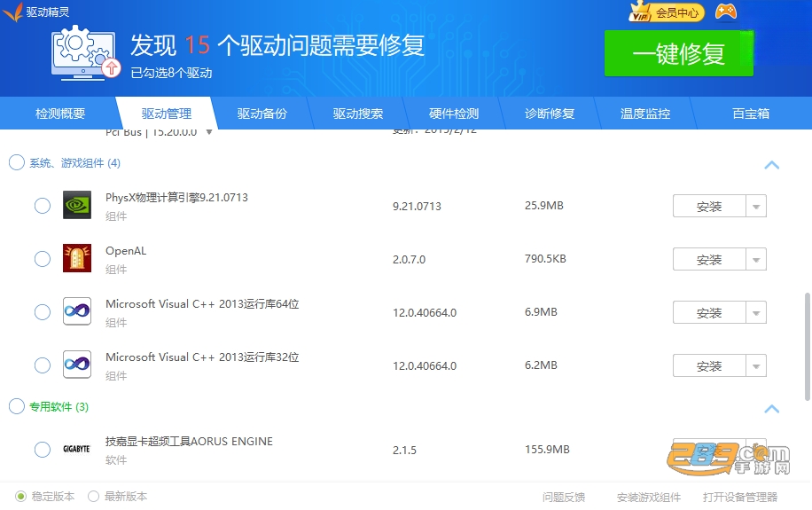This screenshot has height=510, width=812.
Task: Click the AORUS ENGINE version 2.1.5
Action: tap(404, 451)
